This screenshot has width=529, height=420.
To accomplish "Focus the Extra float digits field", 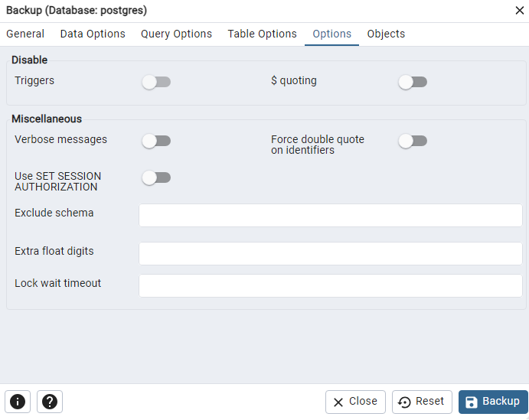I will click(330, 254).
